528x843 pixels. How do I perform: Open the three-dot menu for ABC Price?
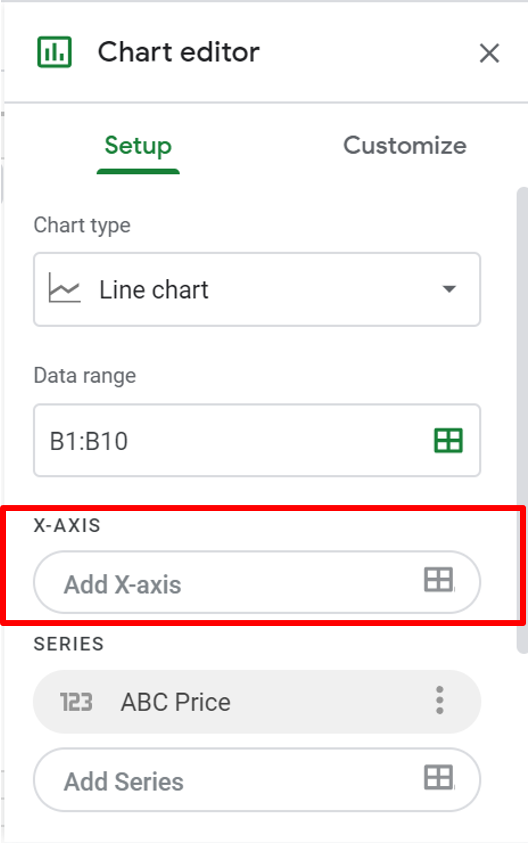(x=440, y=700)
